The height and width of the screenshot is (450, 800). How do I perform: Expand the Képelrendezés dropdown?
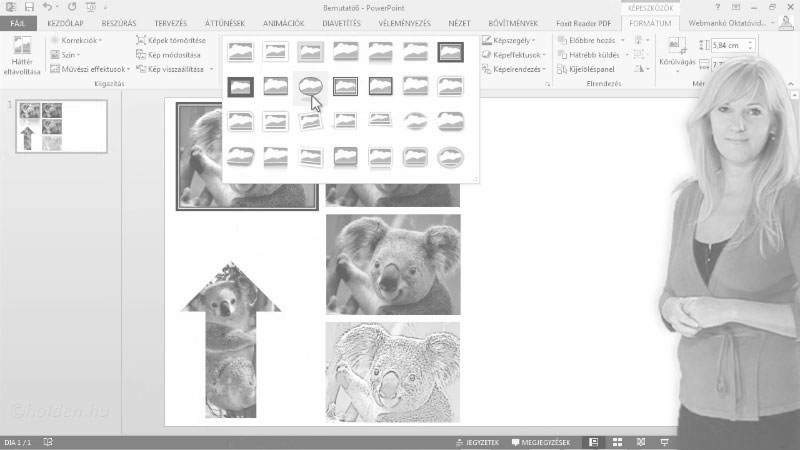tap(513, 69)
